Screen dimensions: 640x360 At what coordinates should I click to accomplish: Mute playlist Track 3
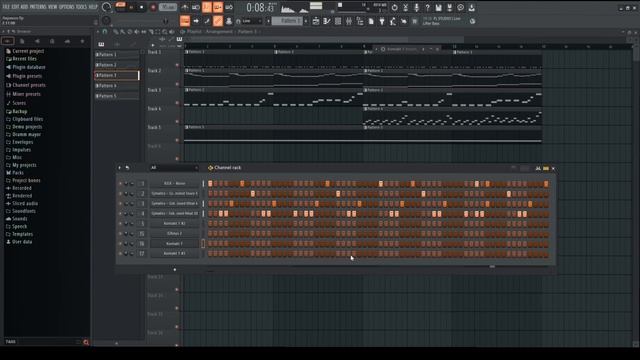177,103
